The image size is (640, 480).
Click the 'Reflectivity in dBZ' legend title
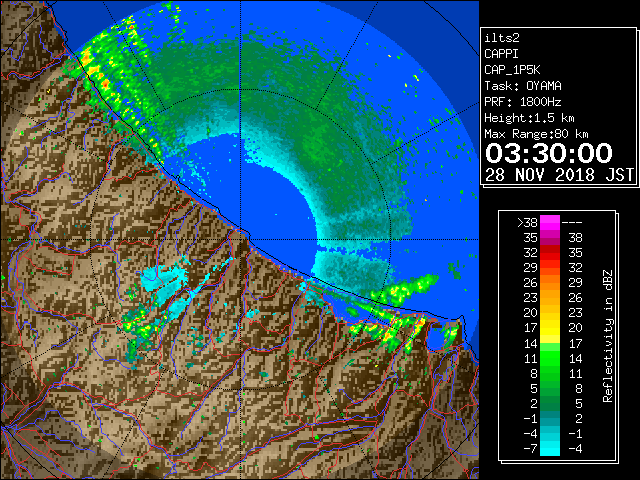[x=608, y=336]
